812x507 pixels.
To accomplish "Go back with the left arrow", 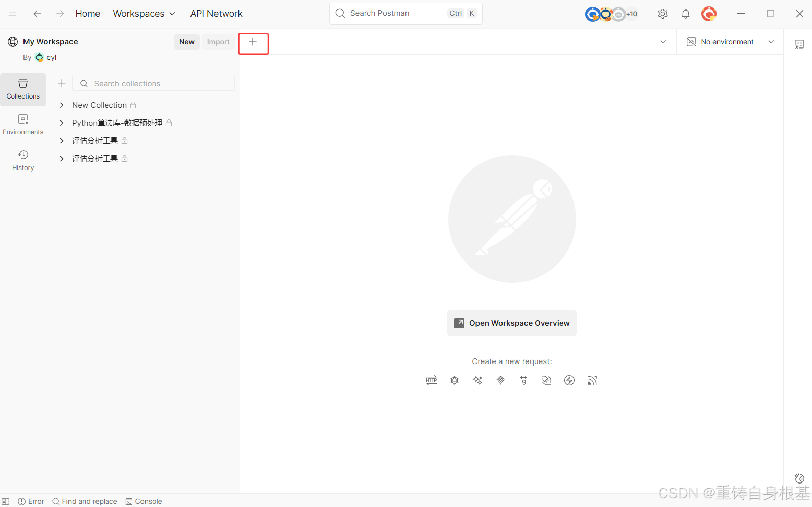I will pyautogui.click(x=37, y=14).
